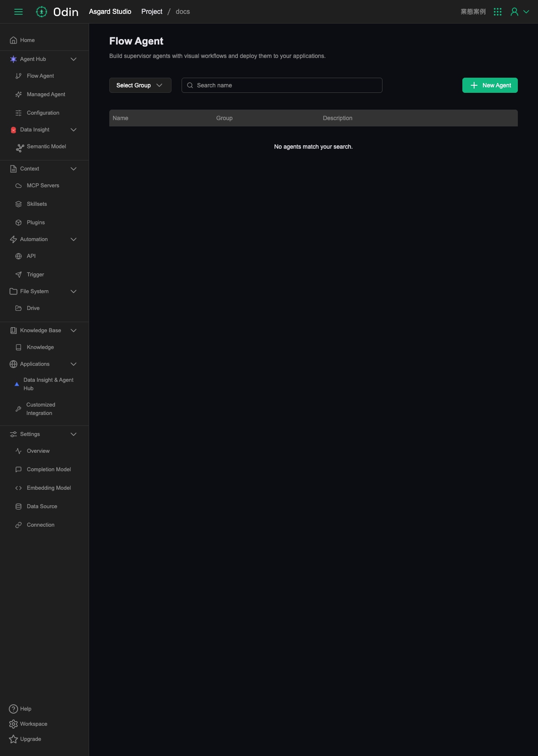Collapse the Settings section chevron
The image size is (538, 756).
74,434
